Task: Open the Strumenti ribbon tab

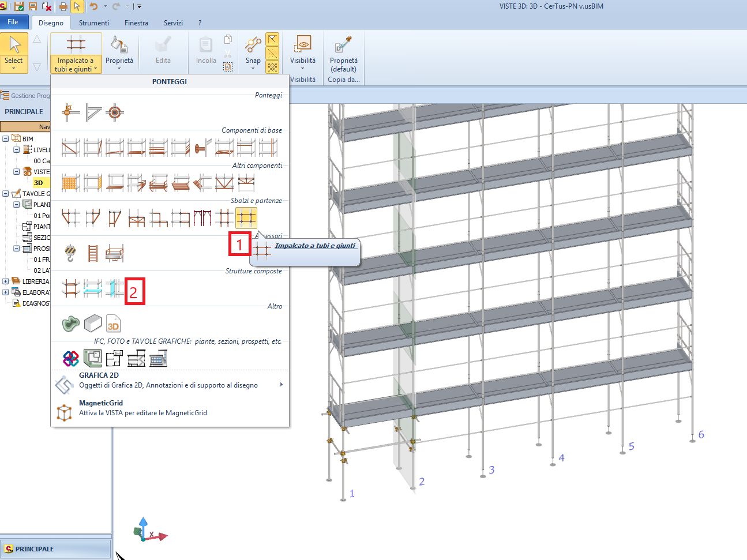Action: 93,23
